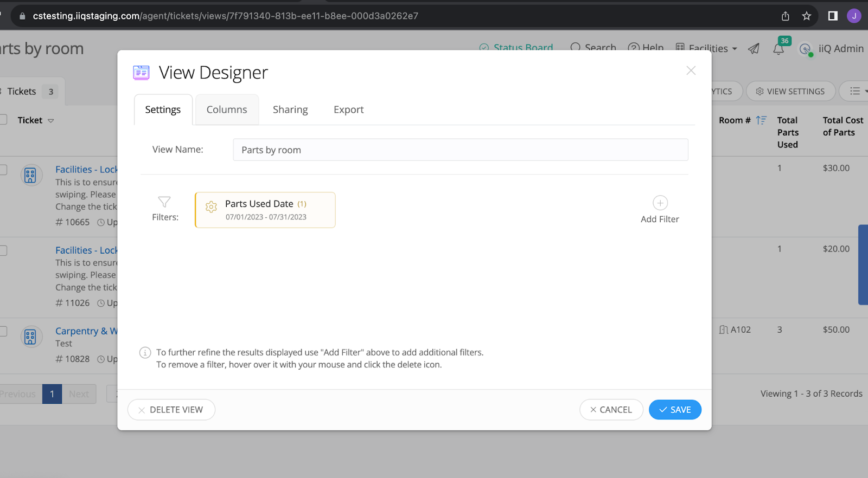Tick the checkbox for ticket 11026 row
868x478 pixels.
[x=3, y=250]
